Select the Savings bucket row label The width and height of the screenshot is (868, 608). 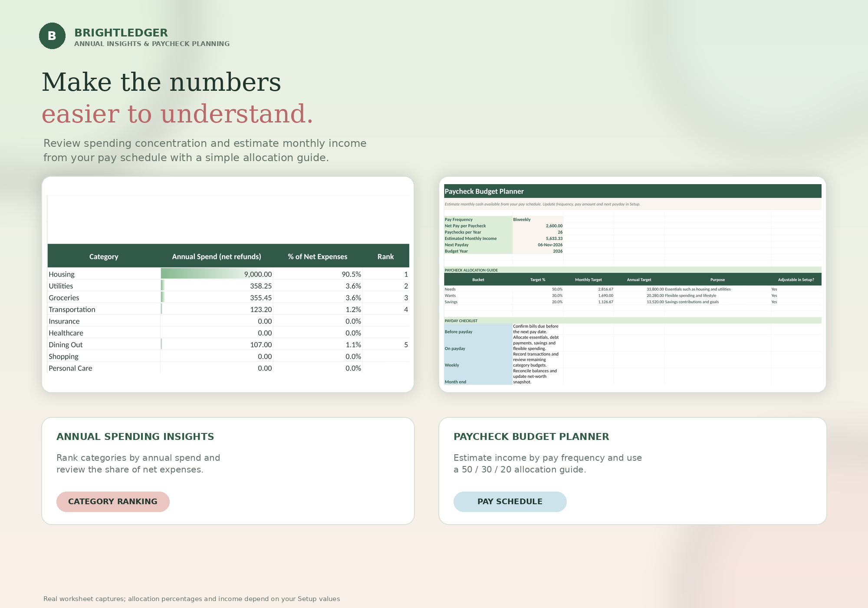[451, 302]
